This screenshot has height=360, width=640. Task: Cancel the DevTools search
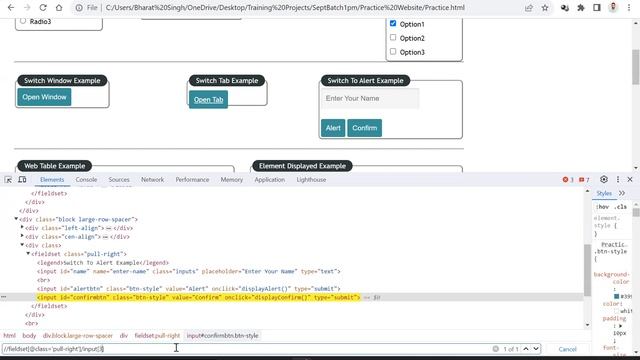(567, 349)
